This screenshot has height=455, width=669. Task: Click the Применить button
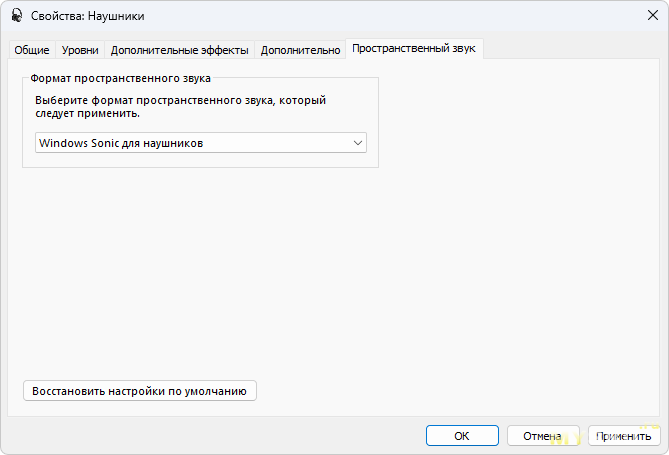[624, 436]
